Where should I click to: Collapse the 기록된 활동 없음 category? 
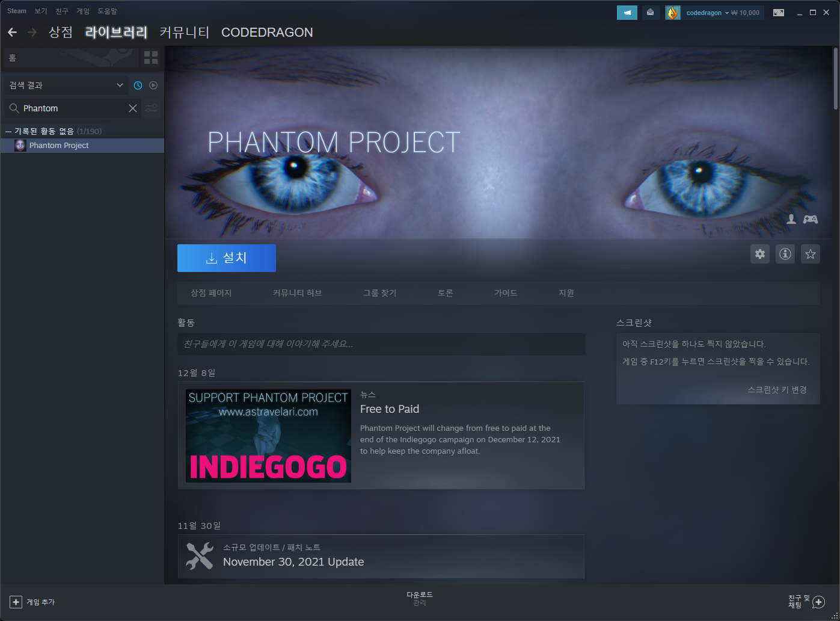click(x=8, y=131)
